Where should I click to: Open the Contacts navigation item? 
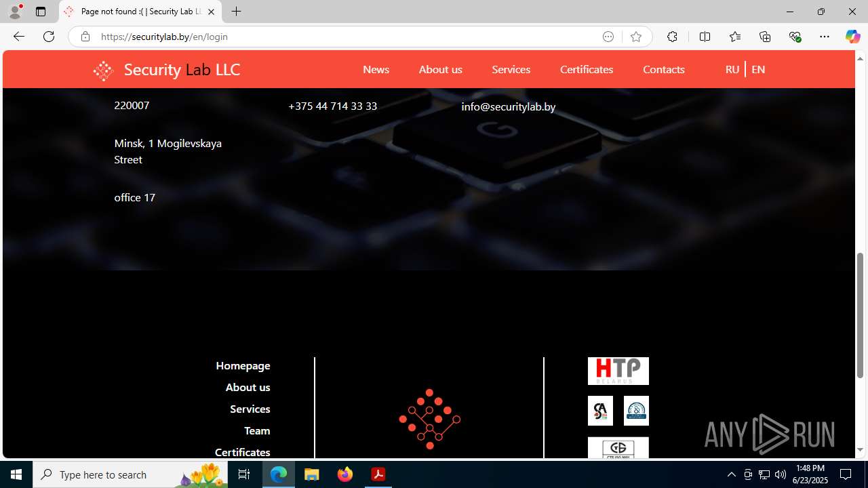[664, 69]
